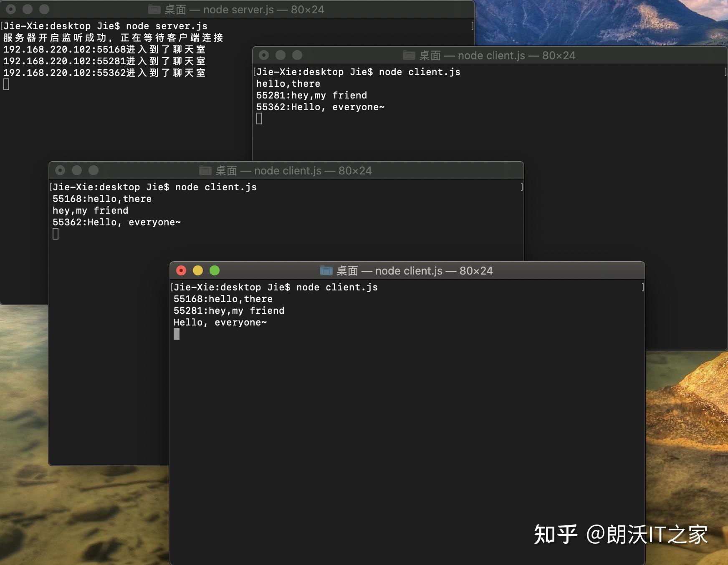Click zoom button of upper-right client.js window
Viewport: 728px width, 565px height.
pyautogui.click(x=297, y=55)
